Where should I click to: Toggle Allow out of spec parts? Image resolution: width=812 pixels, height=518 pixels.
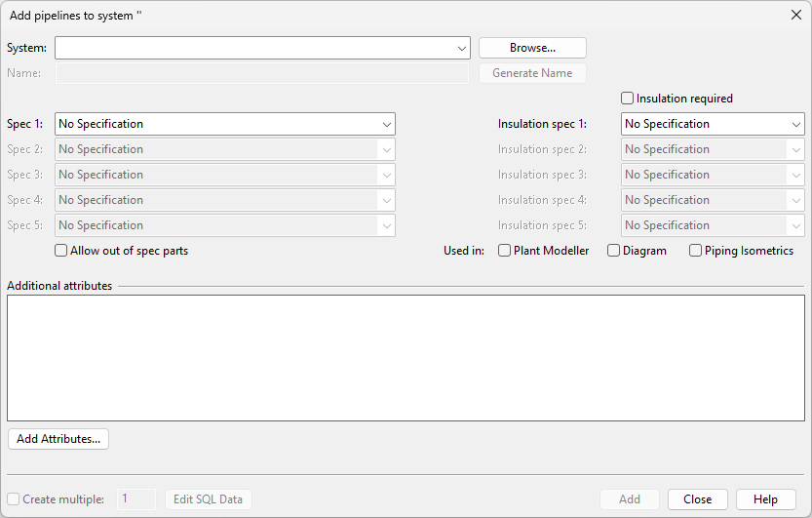(x=62, y=251)
